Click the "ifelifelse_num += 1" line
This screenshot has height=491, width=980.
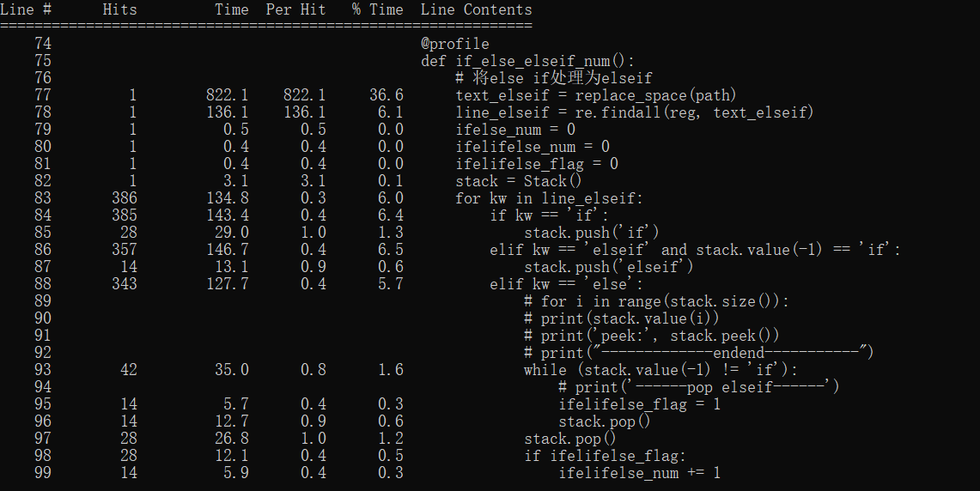coord(639,473)
